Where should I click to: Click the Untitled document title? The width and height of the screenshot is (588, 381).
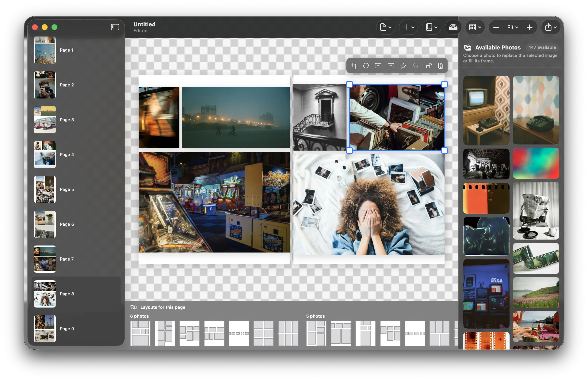click(x=145, y=24)
